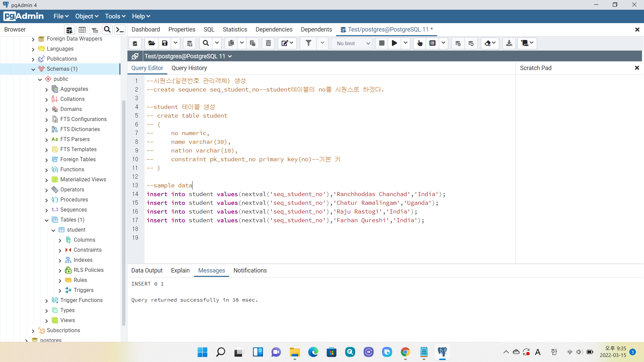Switch to the Data Output tab
This screenshot has width=644, height=362.
pos(147,270)
